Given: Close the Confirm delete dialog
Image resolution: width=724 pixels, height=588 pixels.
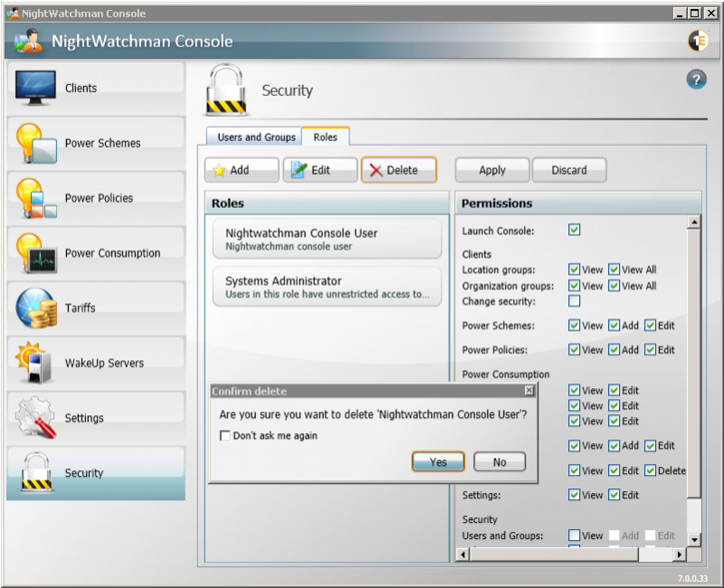Looking at the screenshot, I should [x=529, y=391].
